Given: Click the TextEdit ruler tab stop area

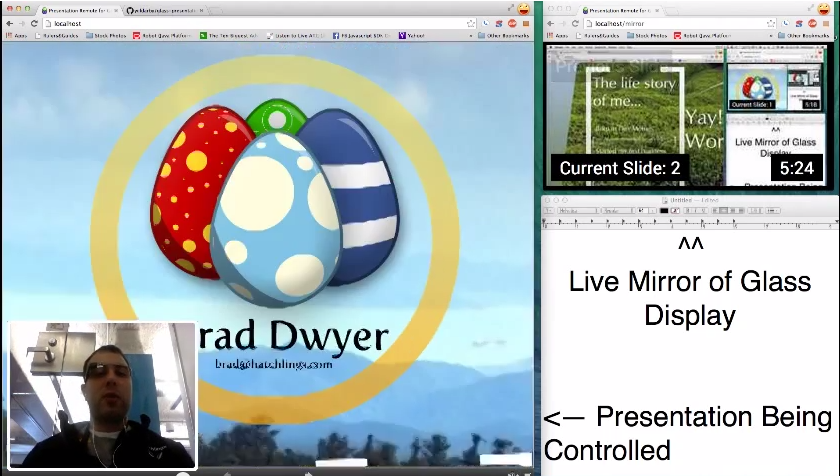Looking at the screenshot, I should point(690,224).
